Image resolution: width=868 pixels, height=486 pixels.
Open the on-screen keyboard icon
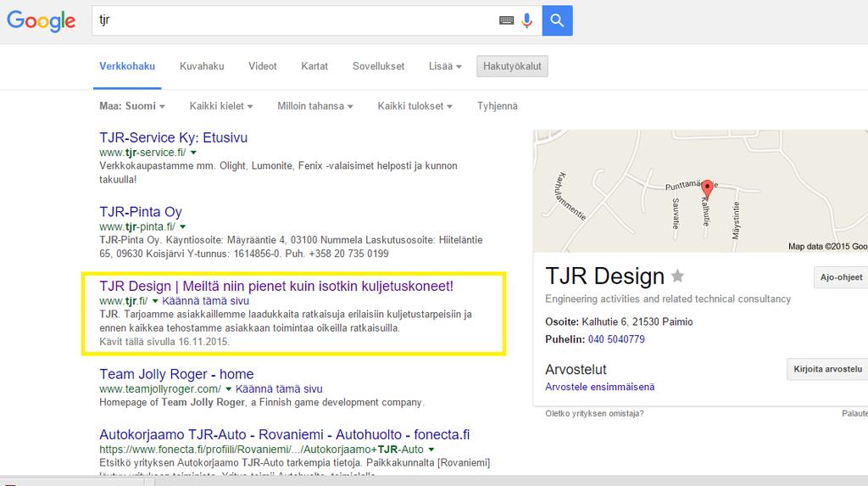pyautogui.click(x=506, y=20)
